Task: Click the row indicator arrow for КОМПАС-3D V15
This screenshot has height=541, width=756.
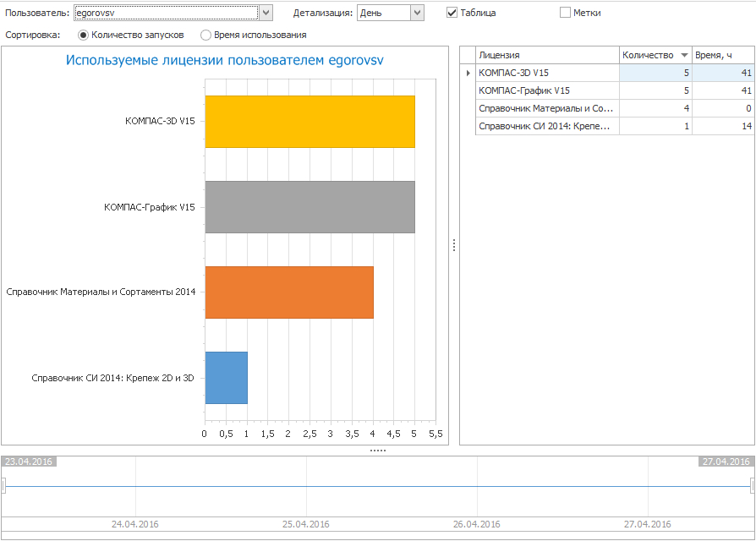Action: coord(468,73)
